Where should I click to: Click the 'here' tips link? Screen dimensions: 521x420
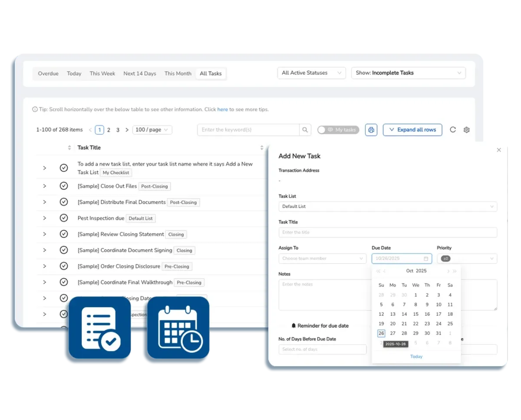click(223, 109)
